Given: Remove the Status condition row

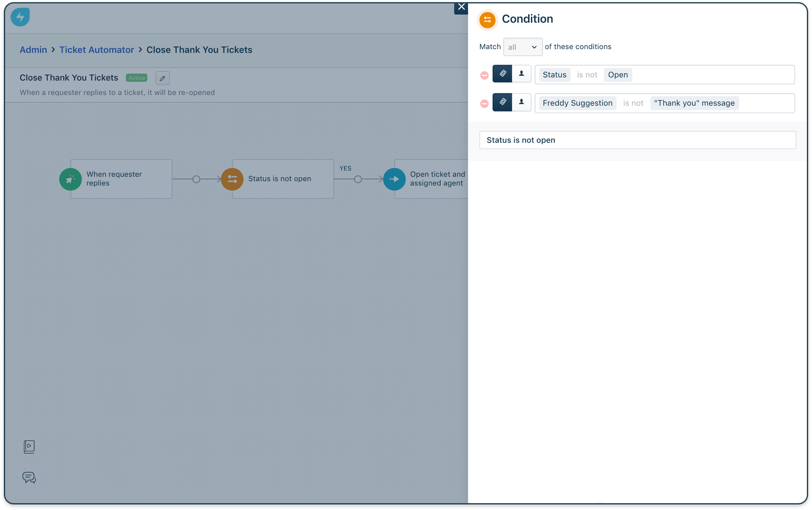Looking at the screenshot, I should coord(484,76).
